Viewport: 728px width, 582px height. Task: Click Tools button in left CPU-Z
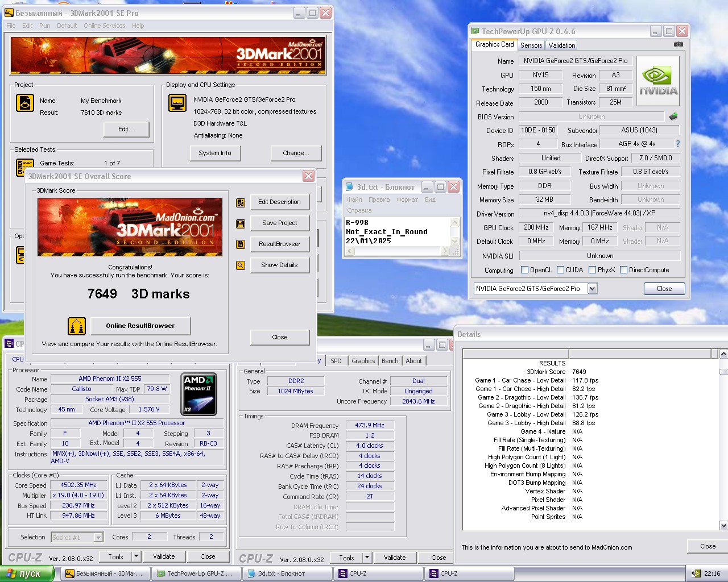[x=115, y=556]
